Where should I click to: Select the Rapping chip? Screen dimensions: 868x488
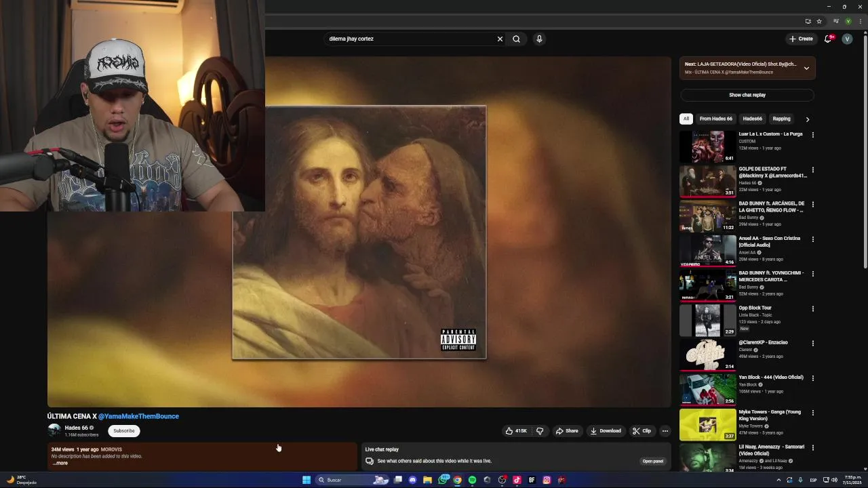pyautogui.click(x=781, y=119)
